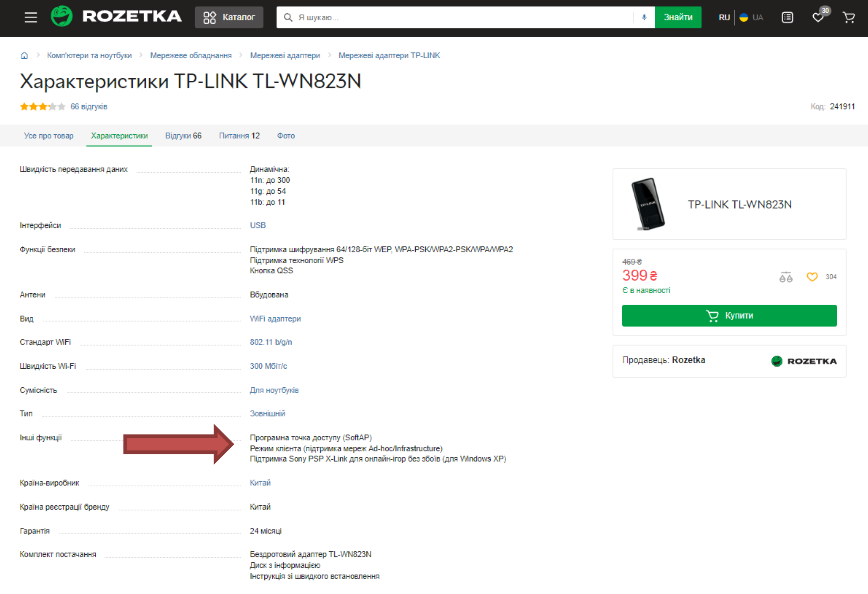Open Мережеве обладнання breadcrumb

(x=191, y=55)
